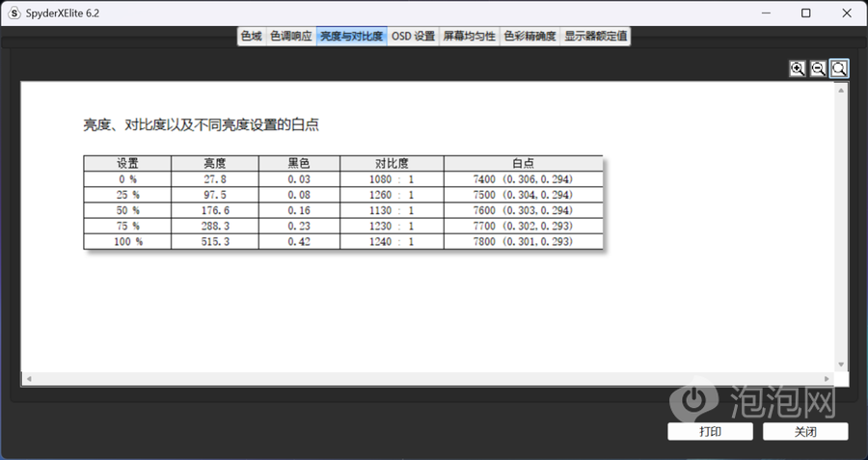Image resolution: width=868 pixels, height=460 pixels.
Task: Click the zoom in magnifier icon
Action: tap(798, 68)
